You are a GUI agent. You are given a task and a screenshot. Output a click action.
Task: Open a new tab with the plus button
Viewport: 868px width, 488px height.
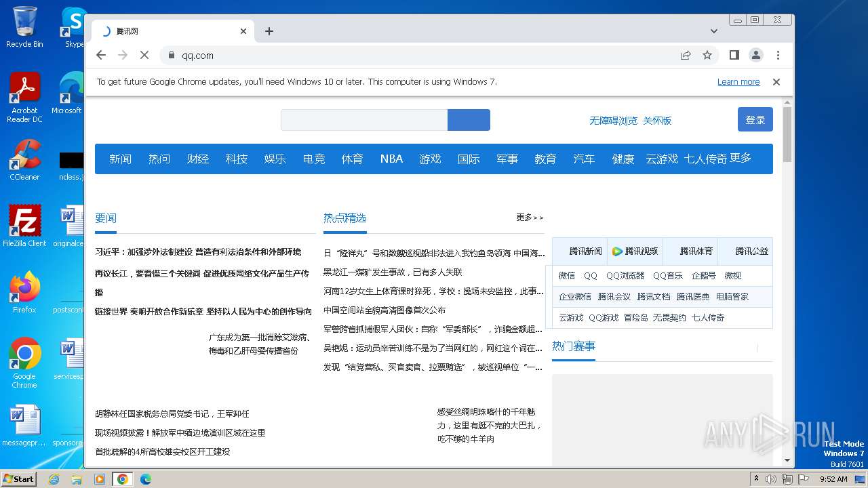click(269, 31)
